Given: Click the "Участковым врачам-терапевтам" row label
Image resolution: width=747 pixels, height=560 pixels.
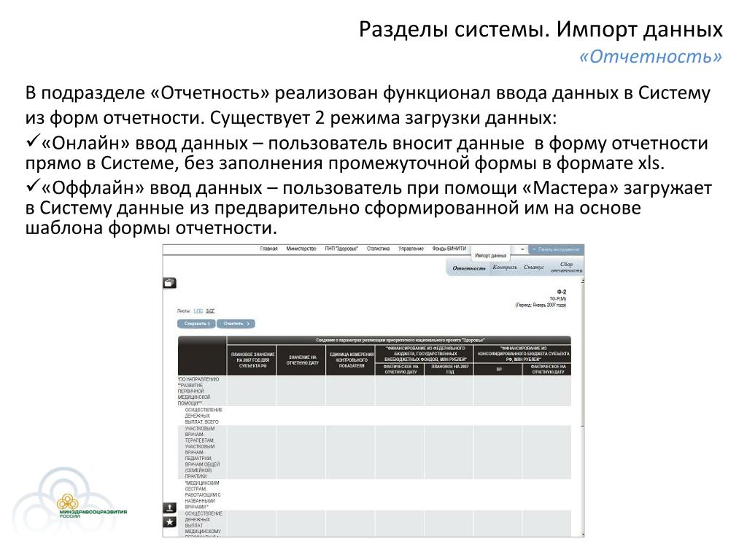Looking at the screenshot, I should 203,452.
